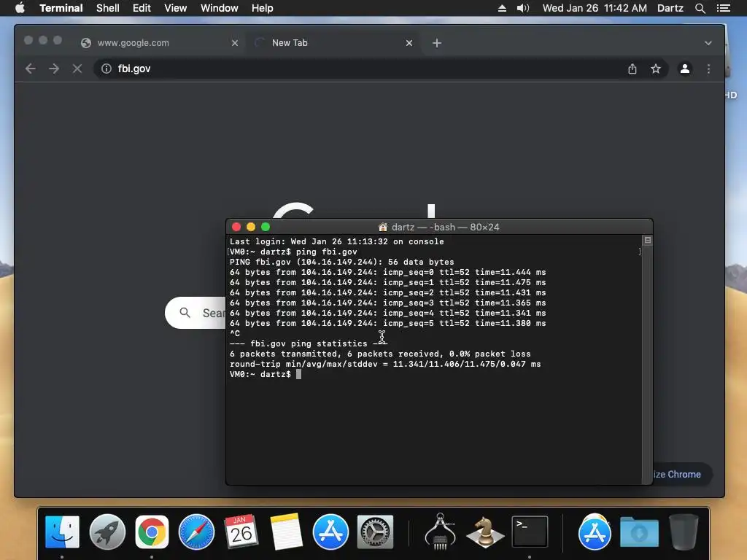747x560 pixels.
Task: Click the last Terminal prompt line
Action: click(x=266, y=374)
